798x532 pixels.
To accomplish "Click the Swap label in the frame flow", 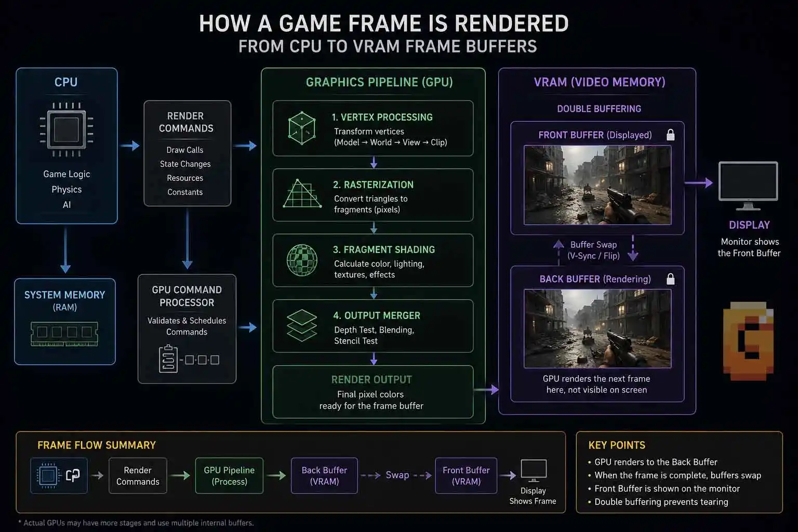I will [397, 475].
